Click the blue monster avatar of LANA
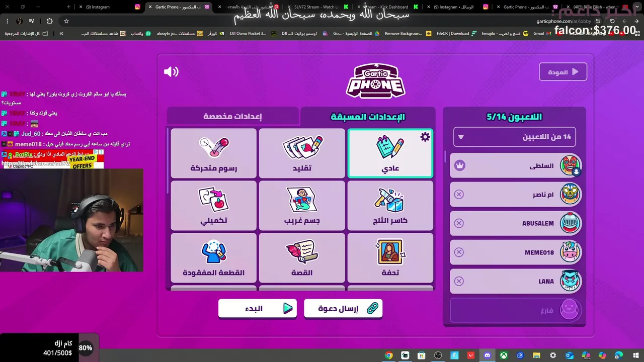The width and height of the screenshot is (644, 362). [x=570, y=281]
